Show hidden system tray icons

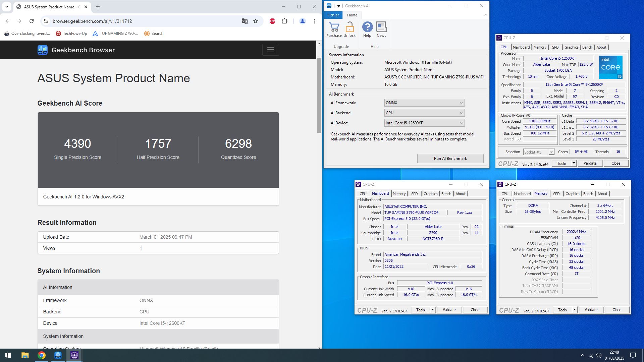(582, 355)
